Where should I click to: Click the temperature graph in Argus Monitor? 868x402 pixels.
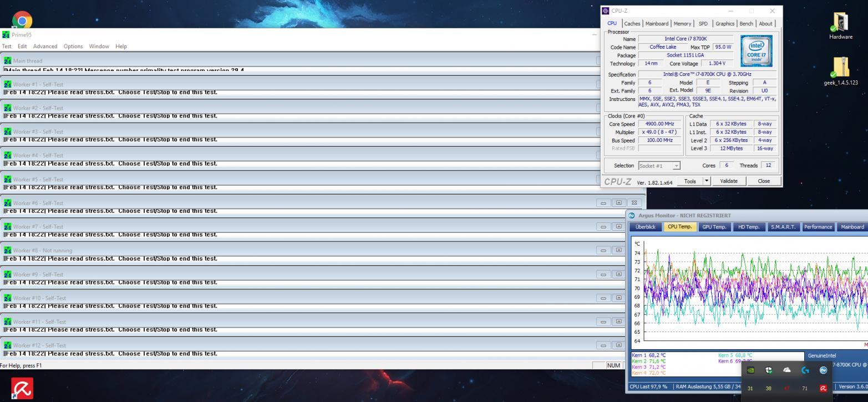click(750, 293)
